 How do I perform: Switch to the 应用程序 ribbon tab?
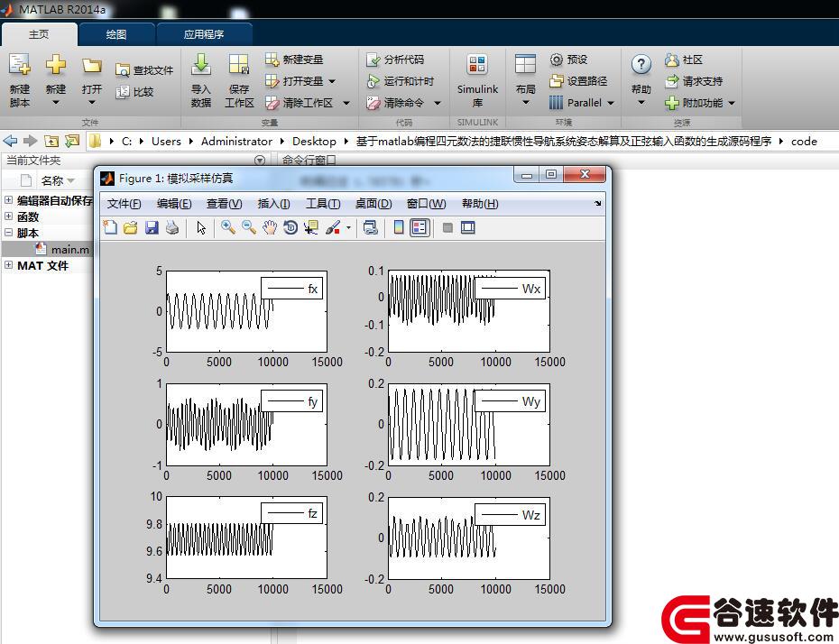[x=204, y=34]
